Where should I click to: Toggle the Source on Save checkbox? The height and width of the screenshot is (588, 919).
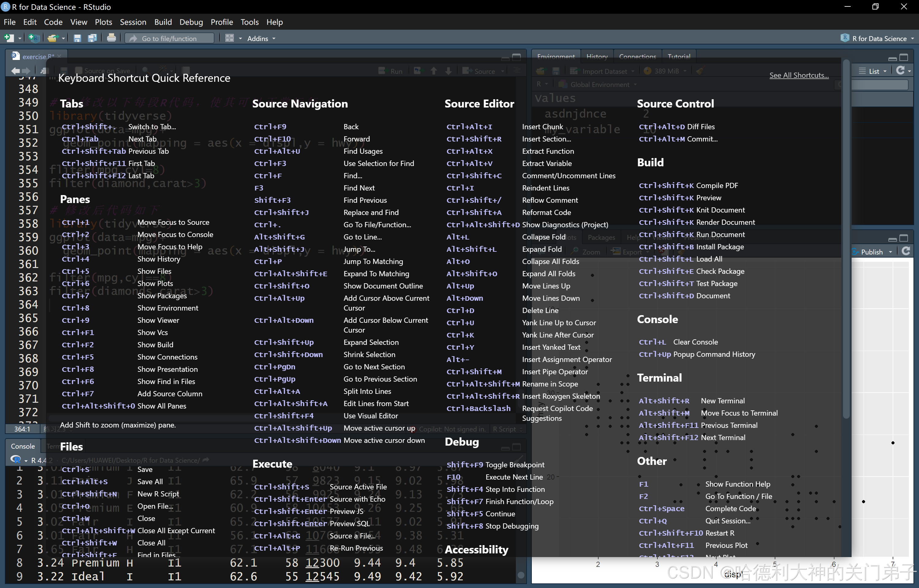point(79,71)
